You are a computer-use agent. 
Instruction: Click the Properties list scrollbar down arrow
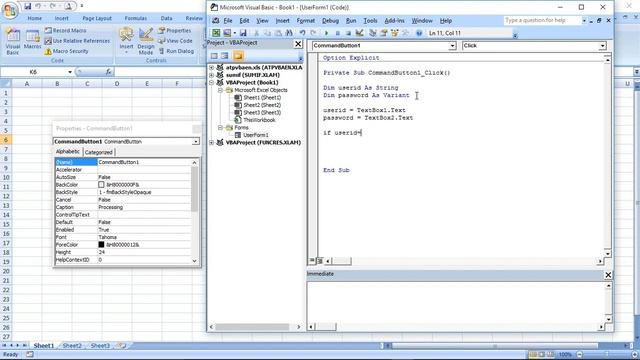click(194, 261)
